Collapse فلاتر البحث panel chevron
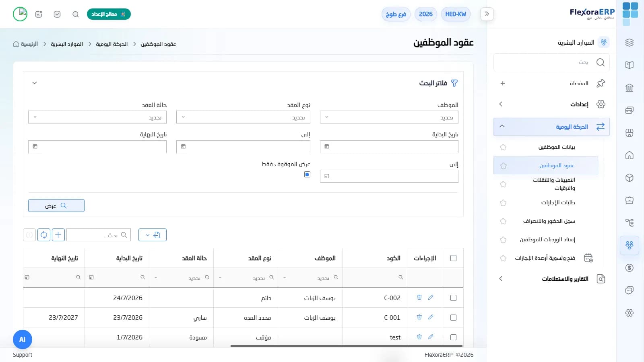This screenshot has width=644, height=362. 35,83
